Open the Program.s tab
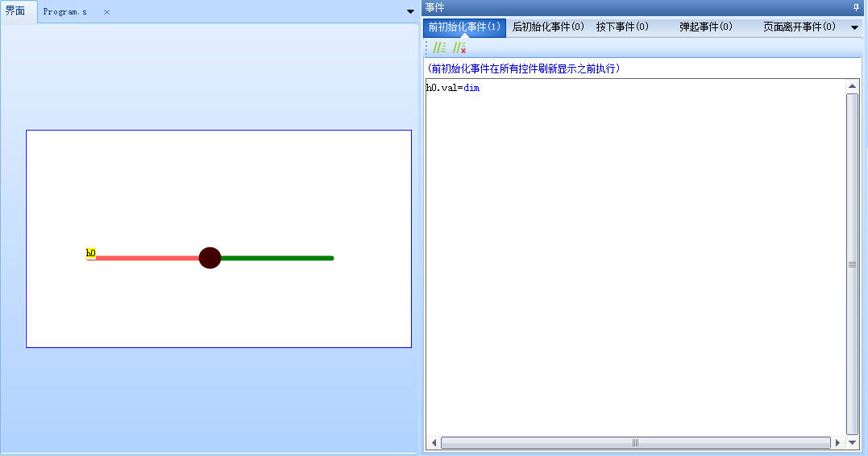Viewport: 868px width, 456px height. click(x=65, y=12)
